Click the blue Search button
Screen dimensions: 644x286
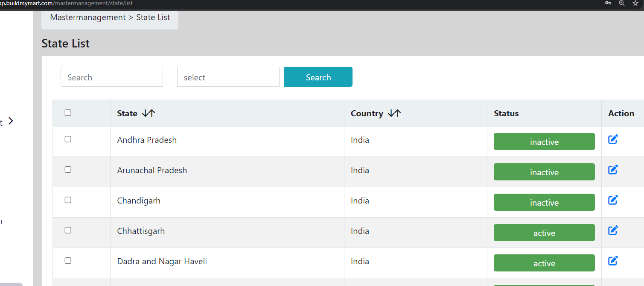coord(318,77)
